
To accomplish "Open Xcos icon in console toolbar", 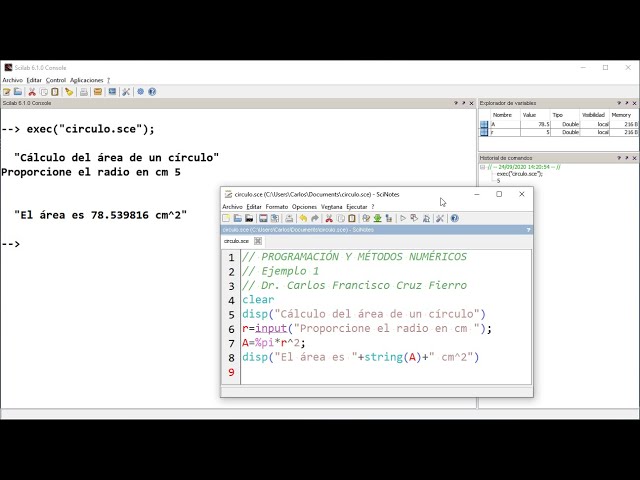I will click(x=112, y=92).
